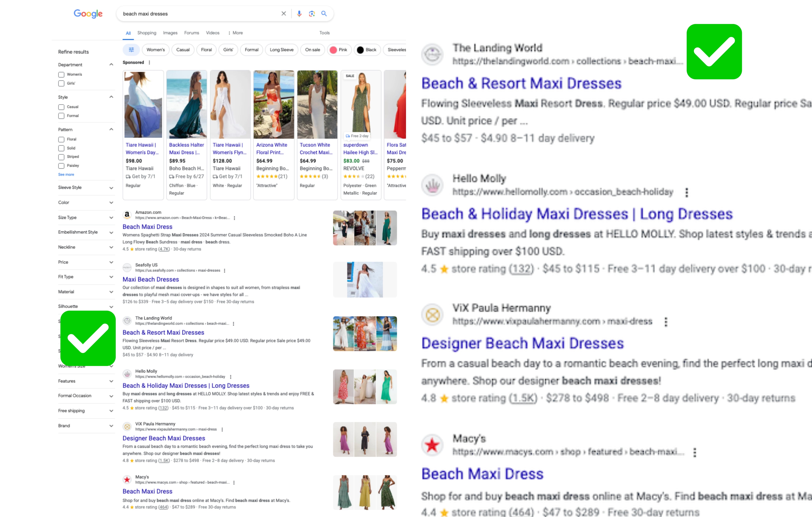Open Maxi Beach Dresses Seafolly link

point(150,279)
